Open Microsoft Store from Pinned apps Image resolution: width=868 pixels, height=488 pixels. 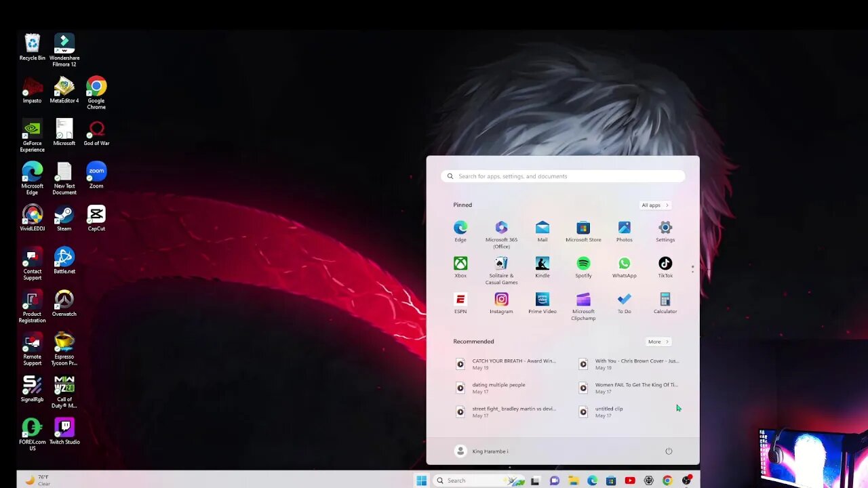tap(583, 230)
